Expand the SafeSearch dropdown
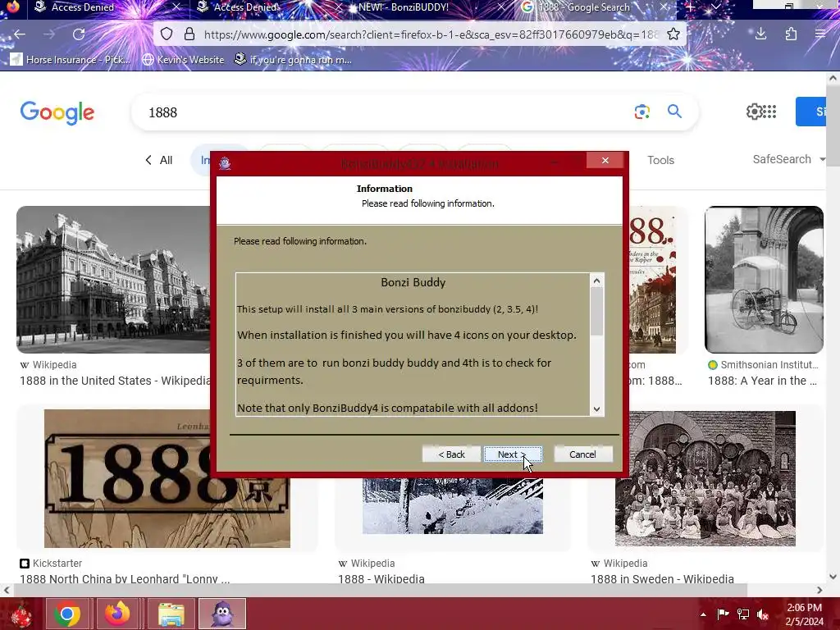This screenshot has width=840, height=630. point(788,159)
